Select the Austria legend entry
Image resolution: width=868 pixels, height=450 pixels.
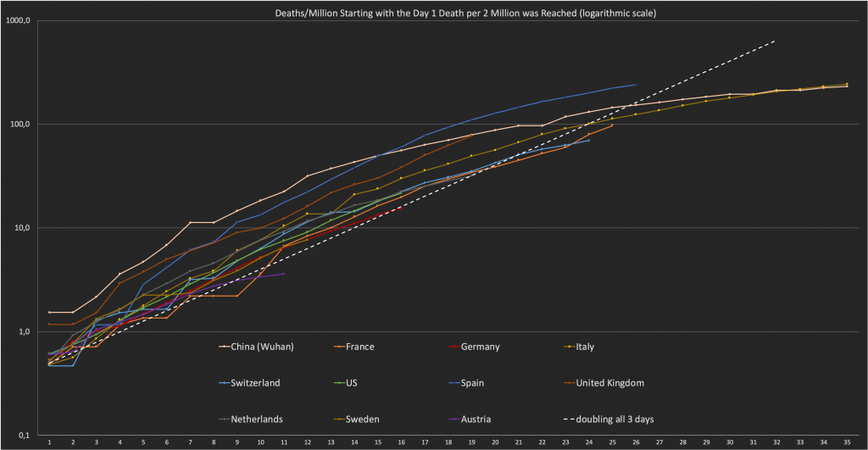tap(478, 418)
